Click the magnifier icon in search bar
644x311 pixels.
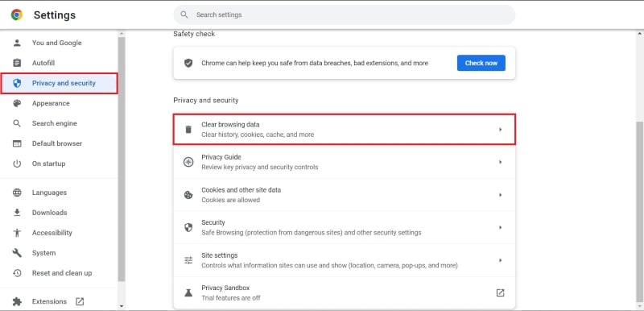(184, 15)
